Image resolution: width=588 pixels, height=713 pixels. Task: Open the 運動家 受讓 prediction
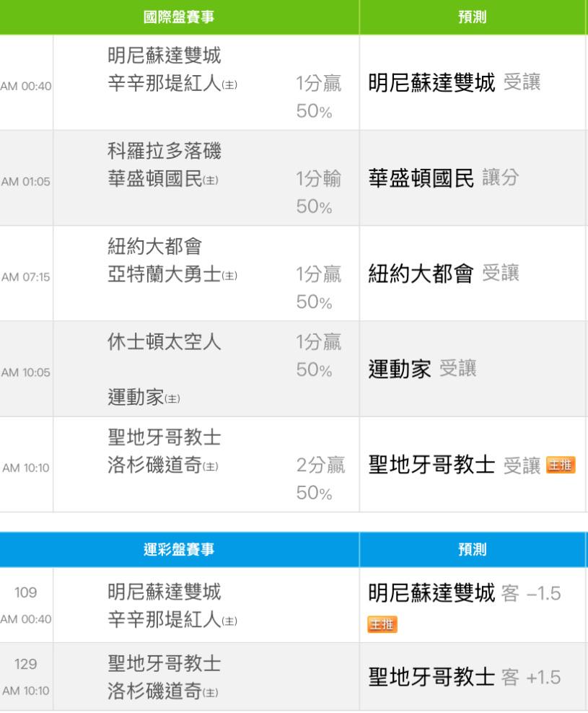(422, 369)
